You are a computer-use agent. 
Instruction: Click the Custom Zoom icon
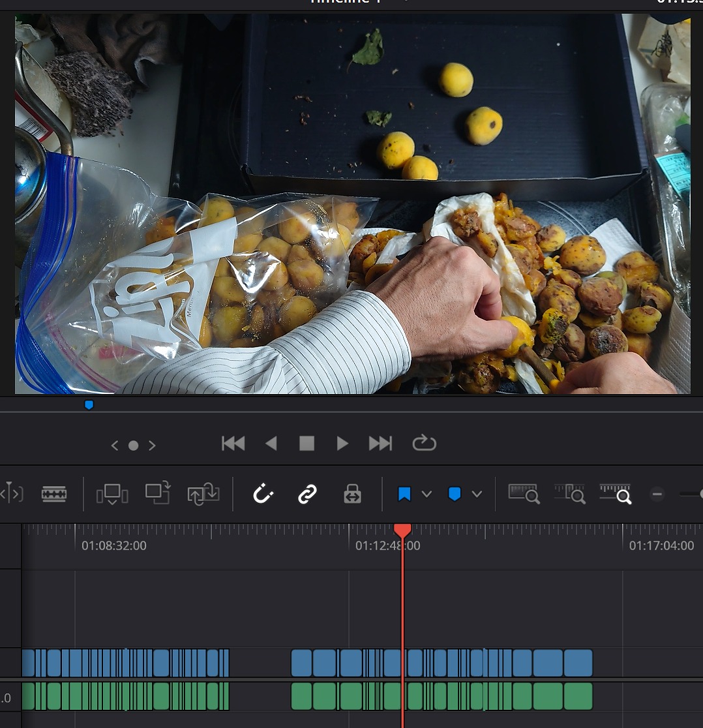(x=615, y=494)
